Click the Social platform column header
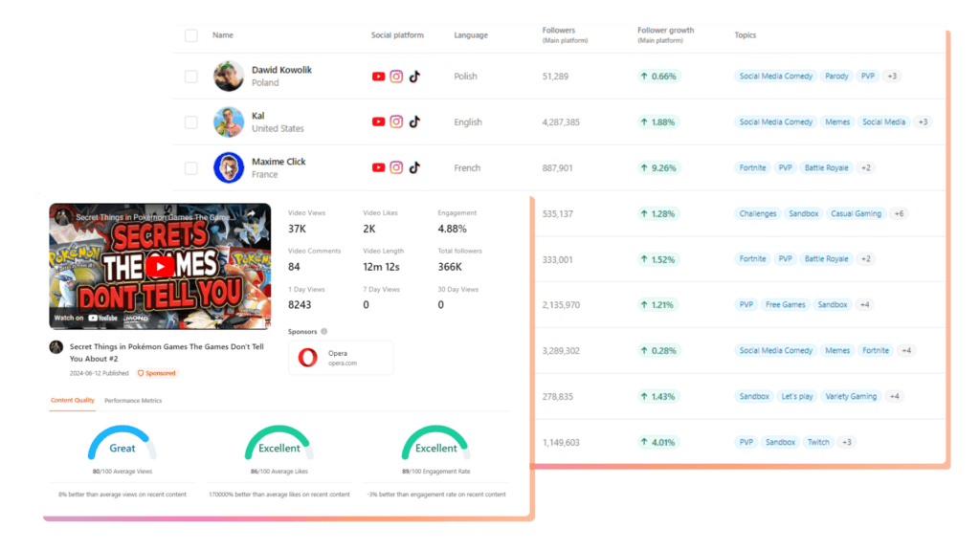This screenshot has width=980, height=551. pos(397,35)
